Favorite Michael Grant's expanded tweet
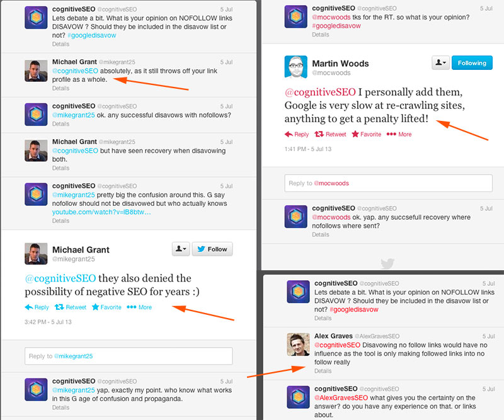This screenshot has height=420, width=504. (106, 307)
